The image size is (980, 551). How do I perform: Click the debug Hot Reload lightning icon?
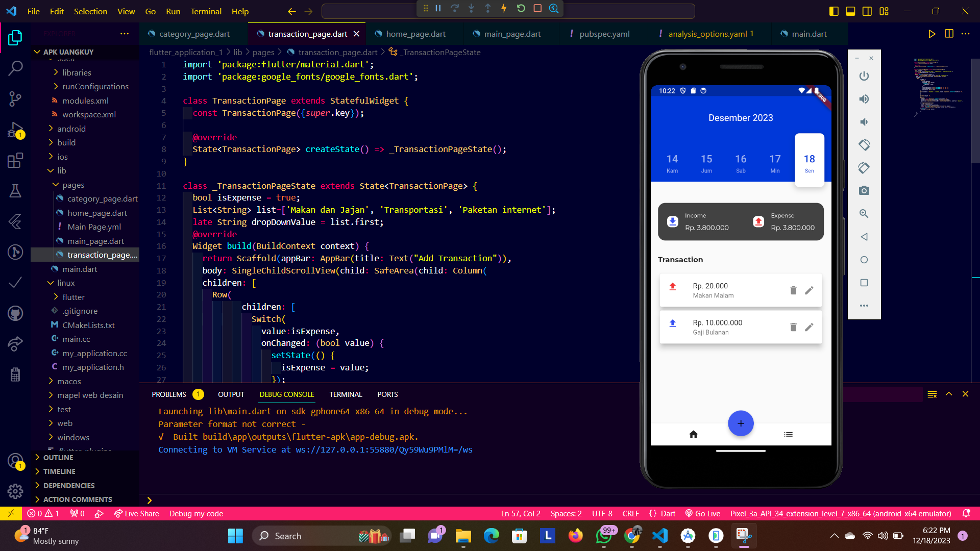click(x=504, y=9)
